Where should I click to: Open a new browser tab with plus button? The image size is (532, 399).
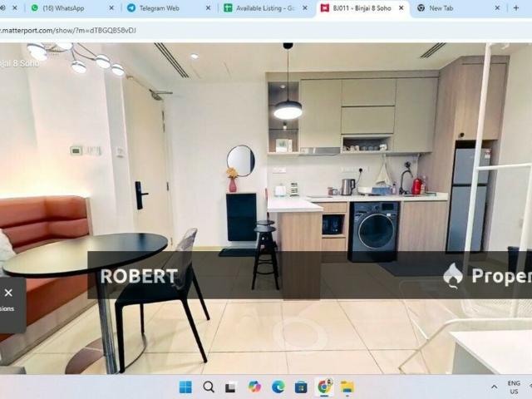coord(519,8)
